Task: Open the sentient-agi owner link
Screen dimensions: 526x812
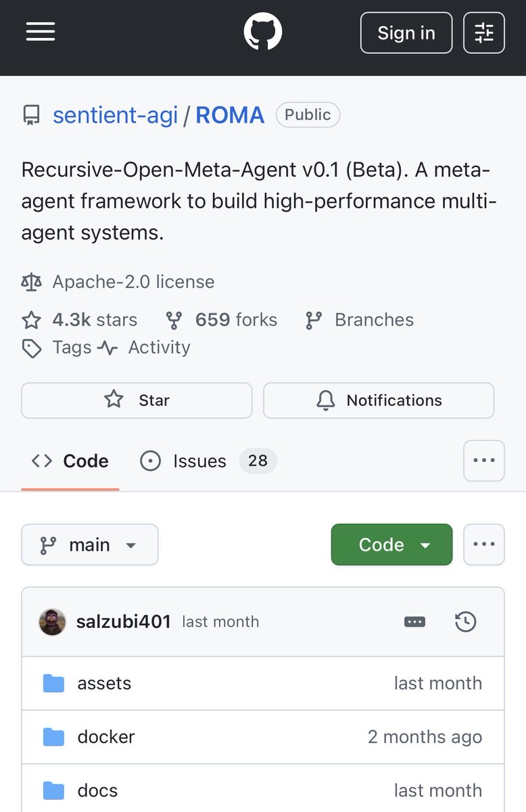Action: click(115, 115)
